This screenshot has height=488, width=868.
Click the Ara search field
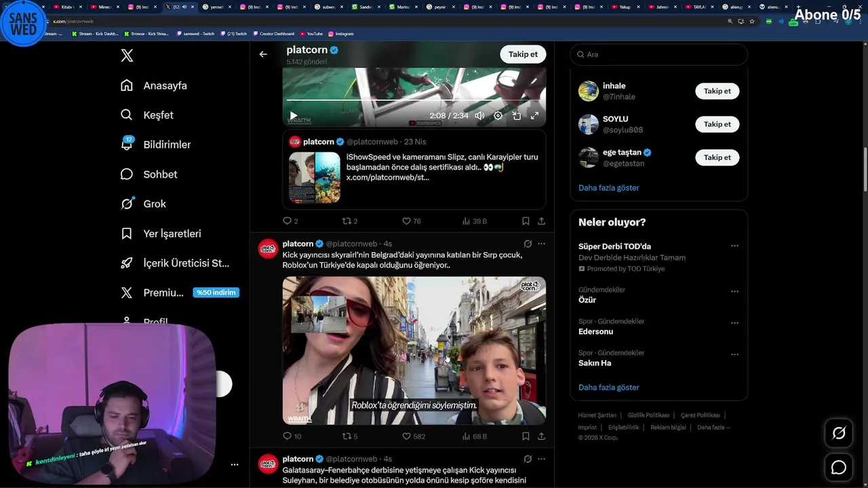click(658, 54)
